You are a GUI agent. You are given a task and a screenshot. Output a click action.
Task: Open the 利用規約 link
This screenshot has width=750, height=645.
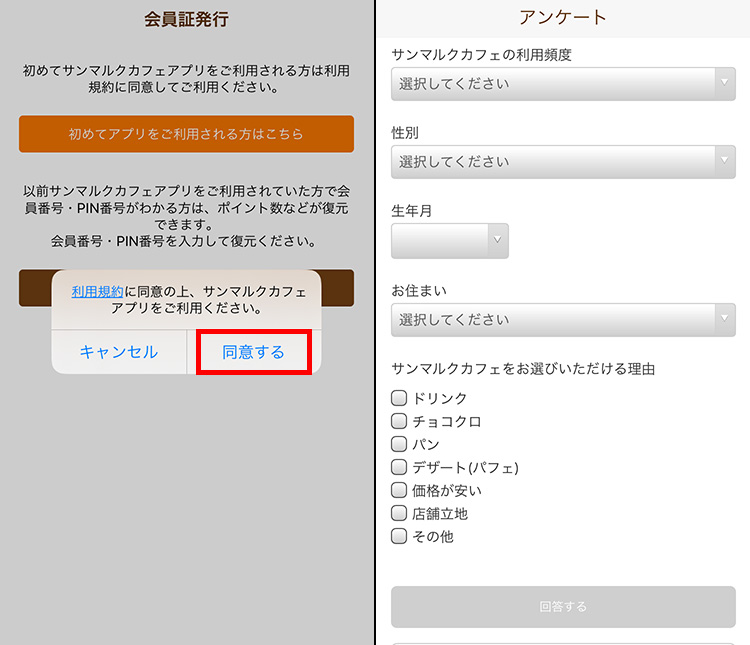coord(98,291)
